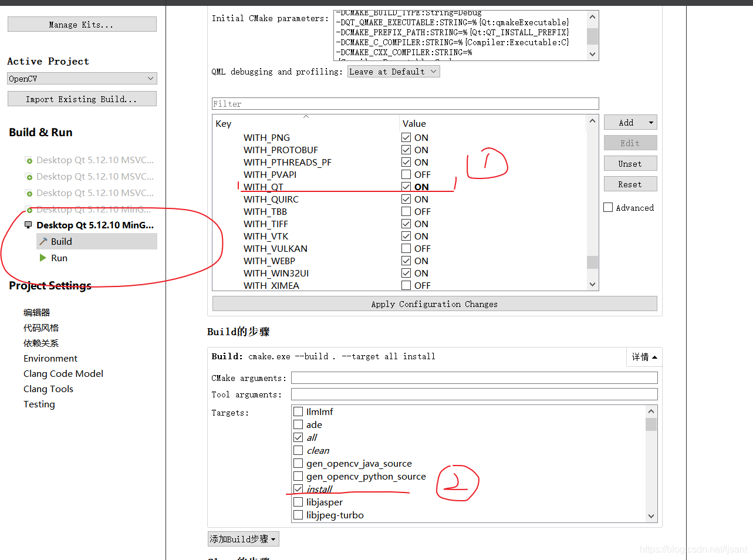Select the Desktop Qt 5.12.10 MinG... kit monitor icon
Viewport: 753px width, 560px height.
28,225
